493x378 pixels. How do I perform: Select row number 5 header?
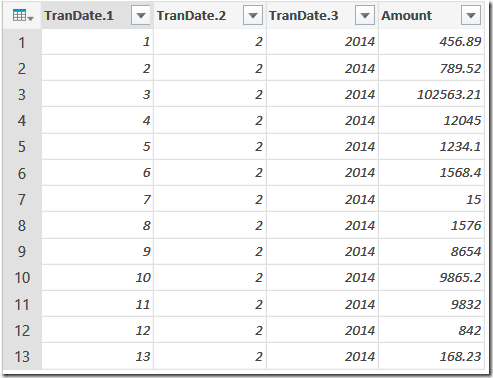click(x=22, y=147)
